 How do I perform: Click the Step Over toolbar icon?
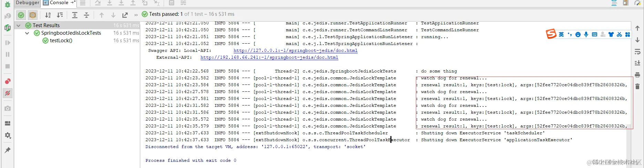(x=98, y=3)
